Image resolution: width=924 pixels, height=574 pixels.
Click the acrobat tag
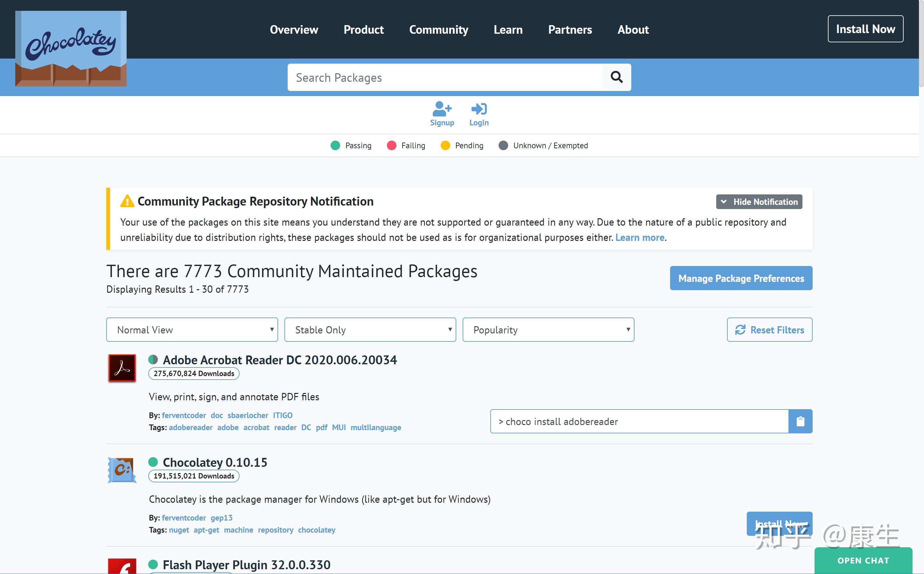tap(256, 427)
